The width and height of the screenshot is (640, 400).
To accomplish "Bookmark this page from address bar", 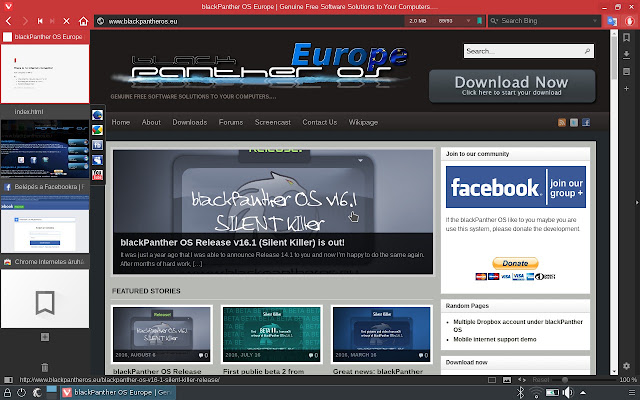I will [480, 21].
